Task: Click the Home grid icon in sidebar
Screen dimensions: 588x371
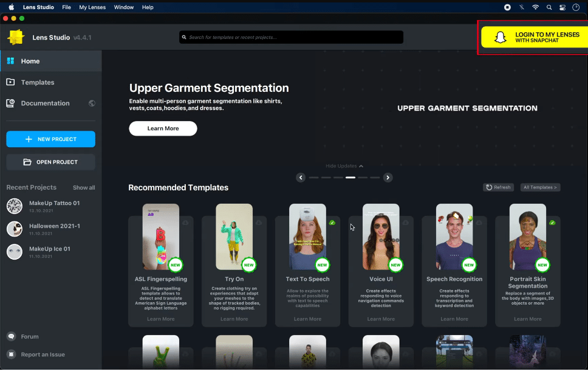Action: pyautogui.click(x=10, y=61)
